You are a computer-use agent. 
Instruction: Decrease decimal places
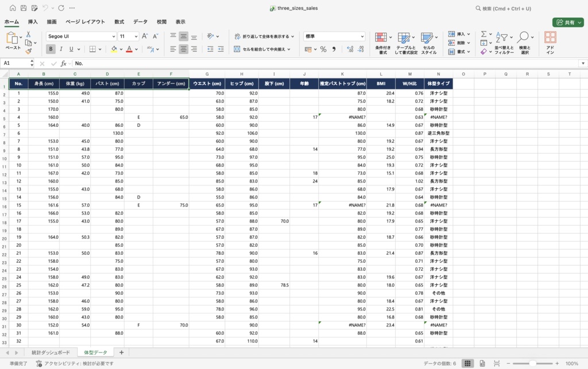coord(361,49)
